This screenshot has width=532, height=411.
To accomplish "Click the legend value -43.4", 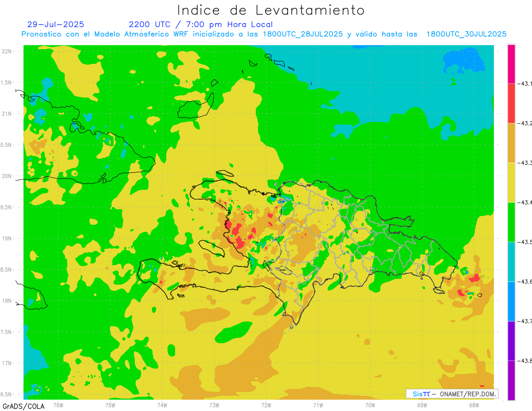I will tap(526, 202).
